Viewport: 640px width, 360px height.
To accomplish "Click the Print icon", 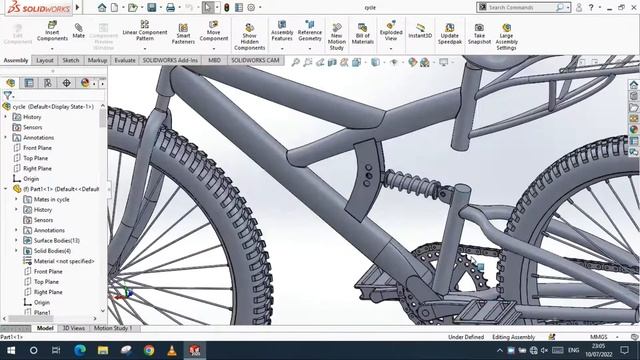I will (170, 7).
